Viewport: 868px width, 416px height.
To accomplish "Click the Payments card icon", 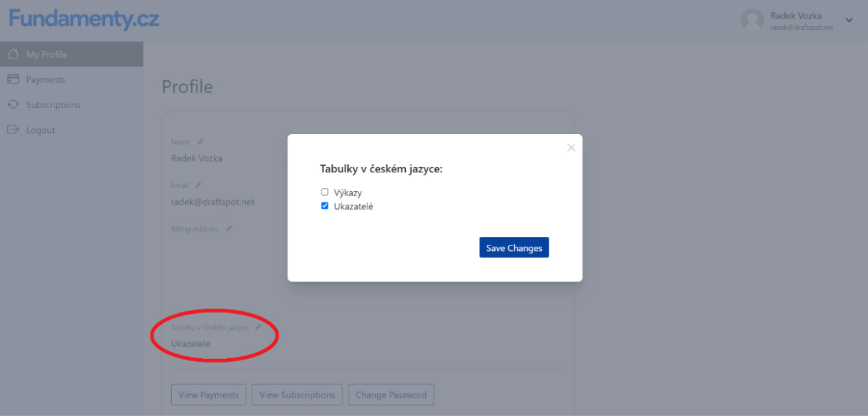I will 13,80.
